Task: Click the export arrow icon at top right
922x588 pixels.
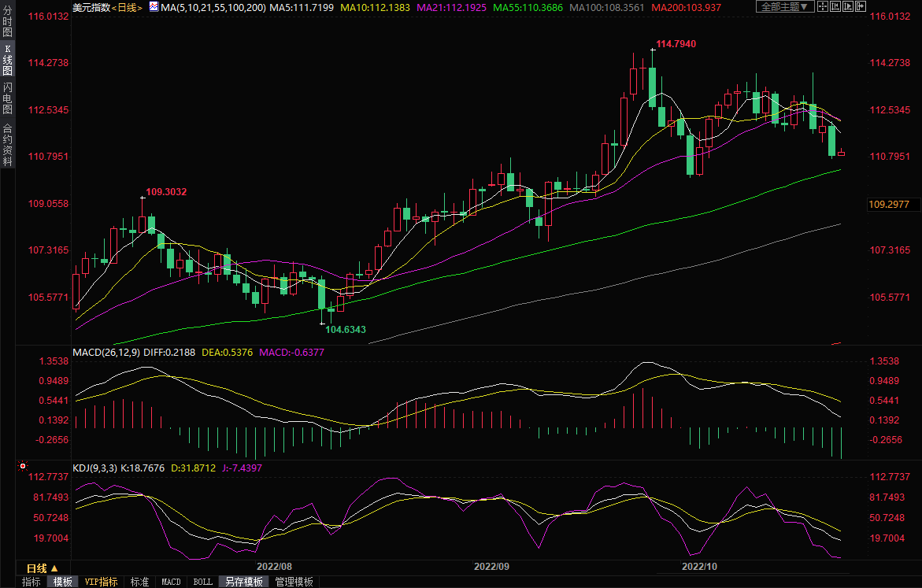Action: 861,6
